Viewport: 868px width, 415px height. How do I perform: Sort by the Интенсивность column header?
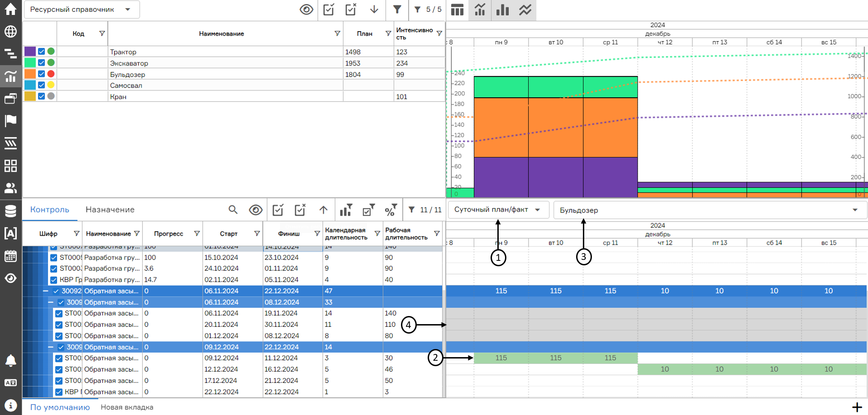(415, 33)
